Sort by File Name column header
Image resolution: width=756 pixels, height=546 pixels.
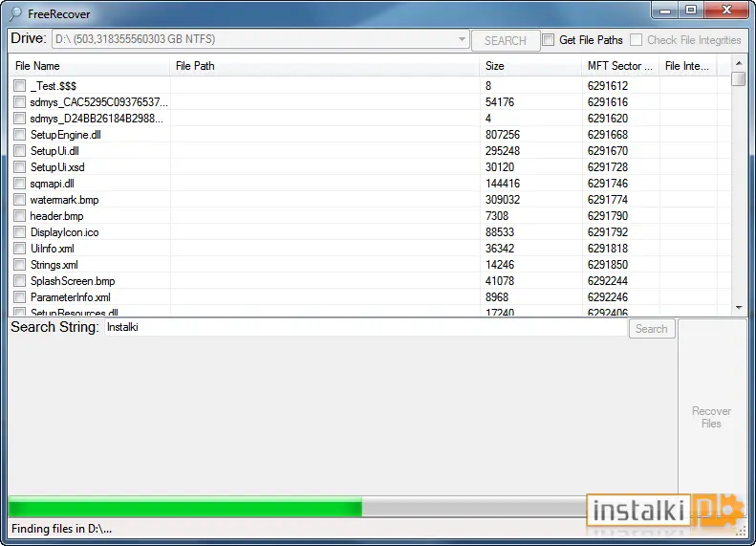point(90,66)
